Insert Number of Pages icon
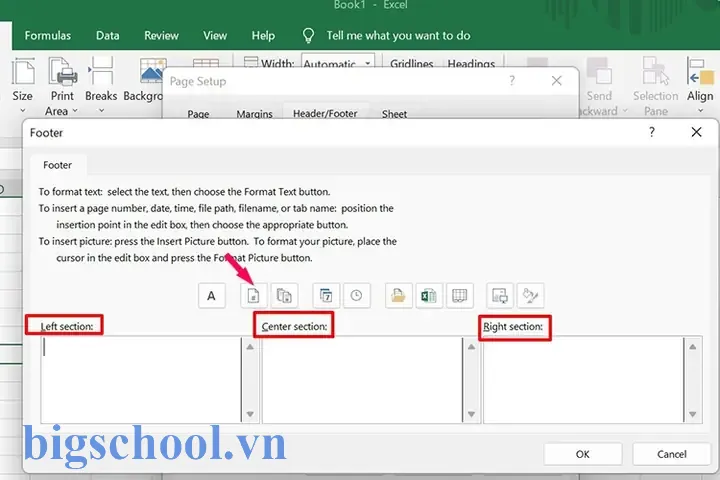The height and width of the screenshot is (480, 720). click(x=284, y=295)
